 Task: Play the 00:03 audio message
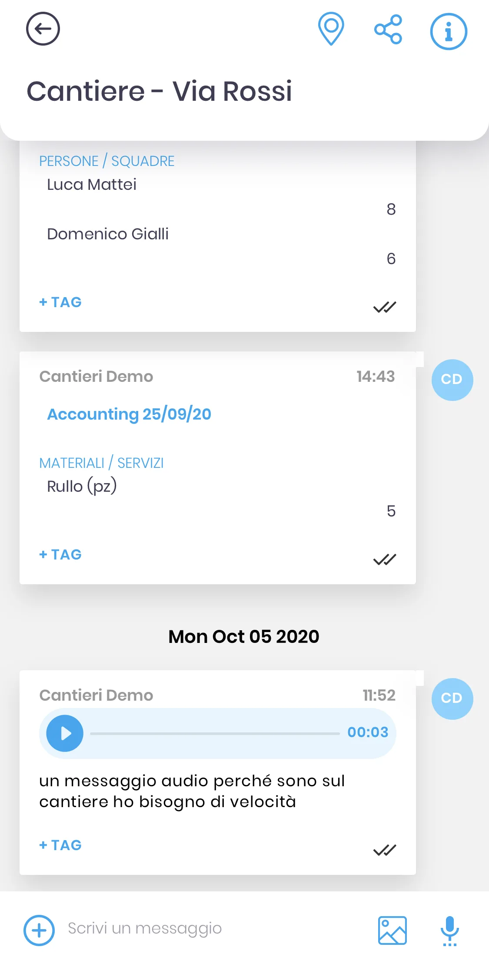[x=65, y=733]
